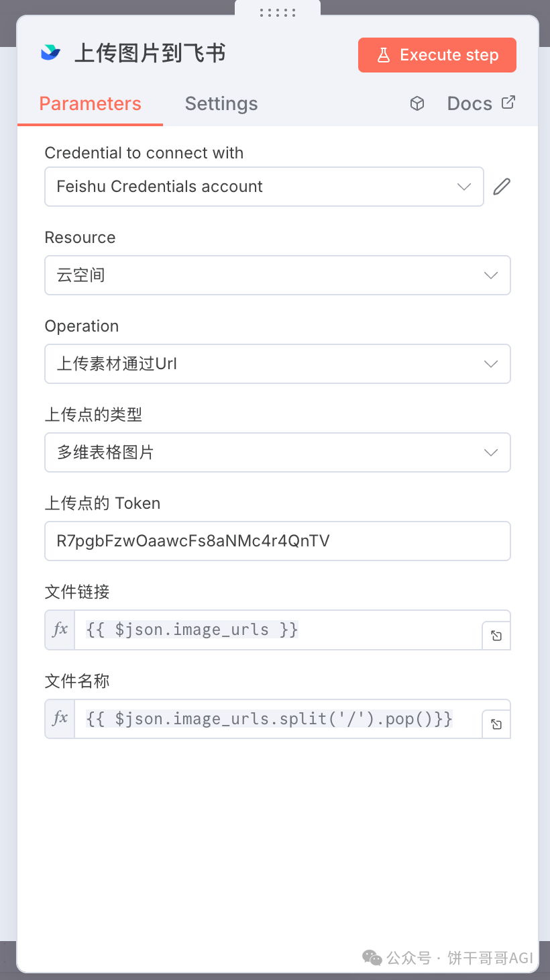Click the chevron arrow in 多维表格图片 dropdown
Viewport: 550px width, 980px height.
tap(491, 452)
